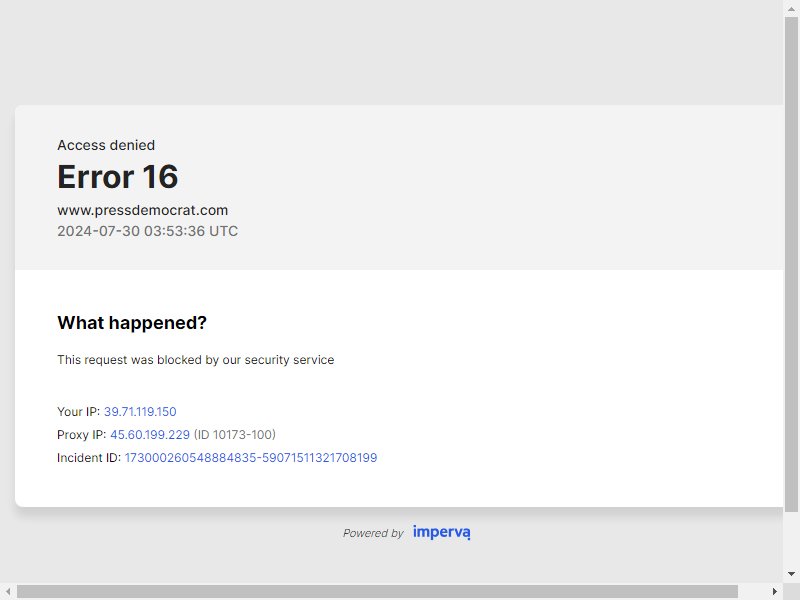The height and width of the screenshot is (600, 800).
Task: Click the Powered by text
Action: [x=373, y=533]
